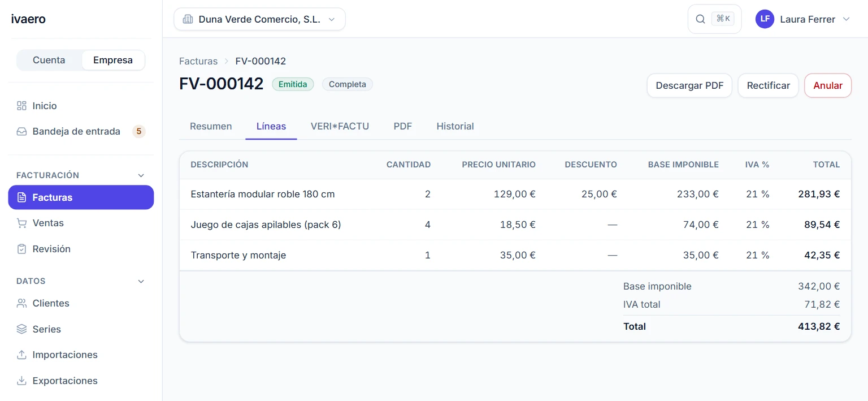Click the Transporte y montaje description
Screen dimensions: 868x401
(238, 255)
